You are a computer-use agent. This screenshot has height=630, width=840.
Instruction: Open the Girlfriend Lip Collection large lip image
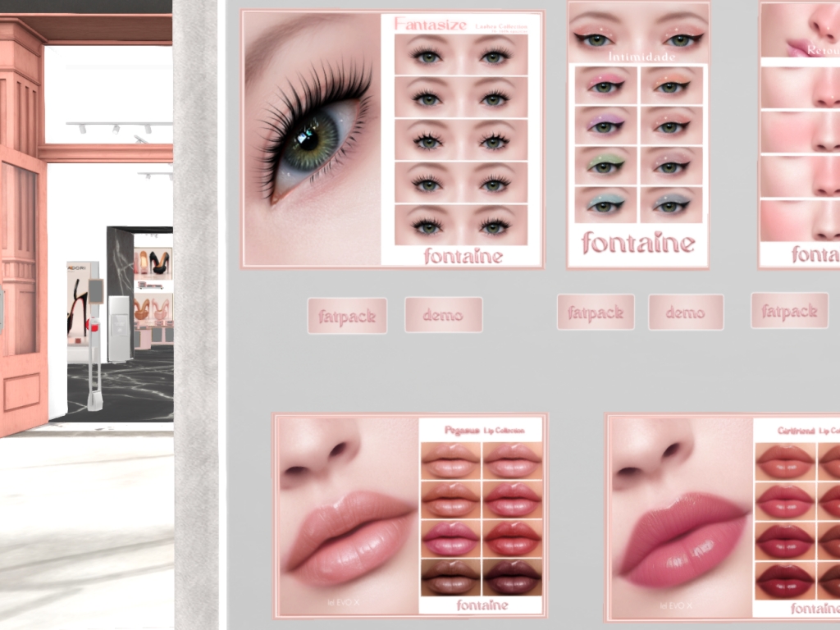pyautogui.click(x=680, y=517)
